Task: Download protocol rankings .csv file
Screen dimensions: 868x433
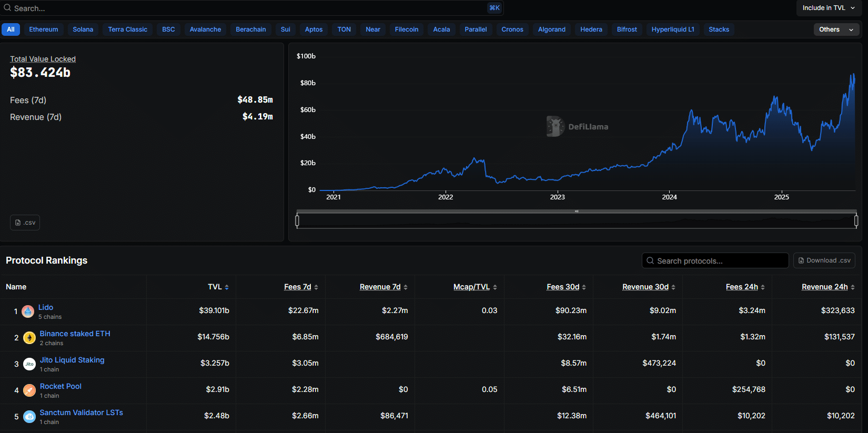Action: [x=824, y=260]
